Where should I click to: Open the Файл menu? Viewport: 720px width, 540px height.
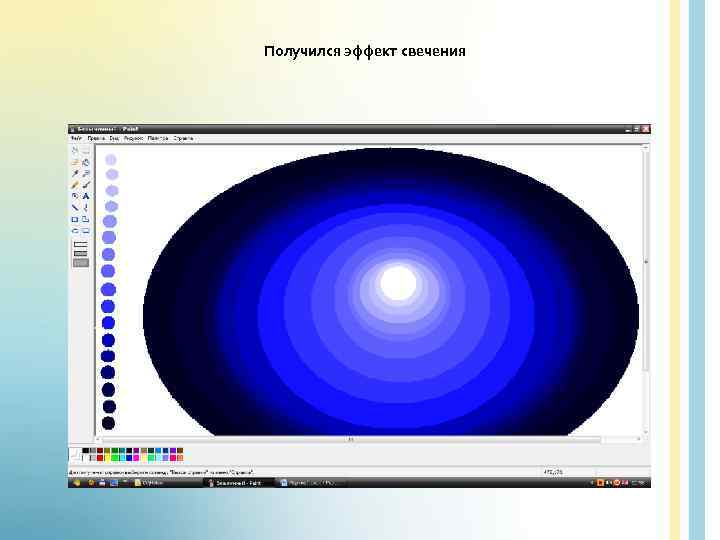76,138
